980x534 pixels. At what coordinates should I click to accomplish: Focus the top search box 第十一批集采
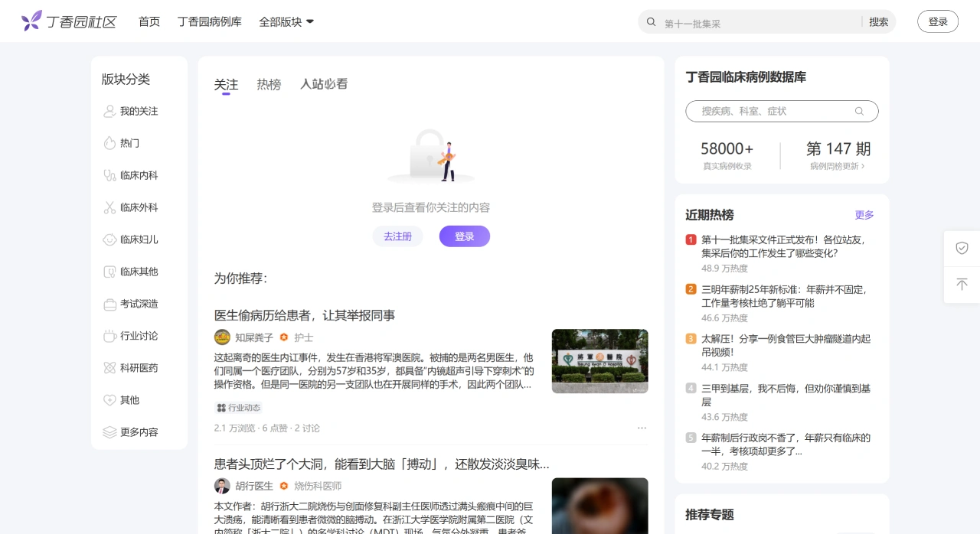758,23
